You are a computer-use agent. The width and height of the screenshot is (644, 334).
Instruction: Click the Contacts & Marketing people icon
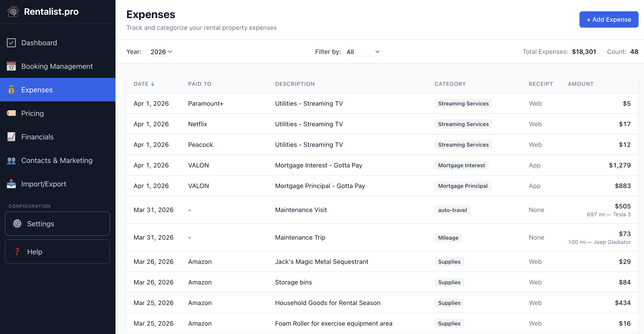11,160
